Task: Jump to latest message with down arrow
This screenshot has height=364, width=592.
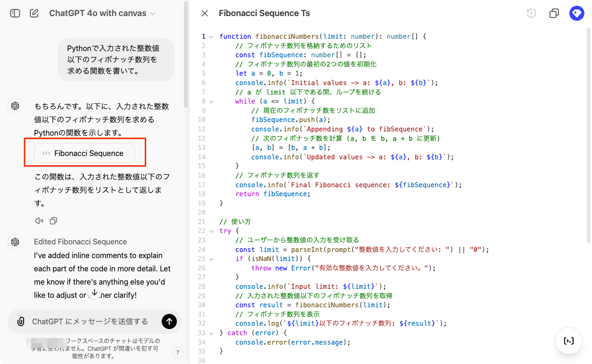Action: coord(95,293)
